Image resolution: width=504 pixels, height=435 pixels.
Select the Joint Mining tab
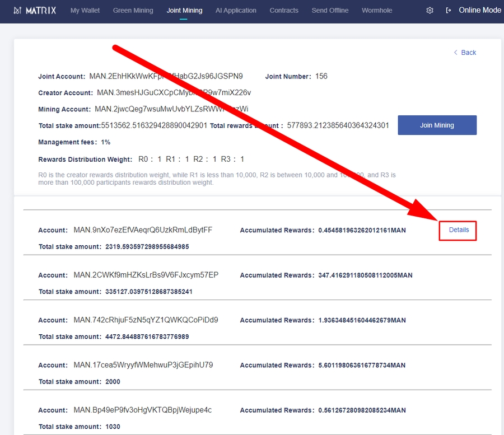point(184,10)
